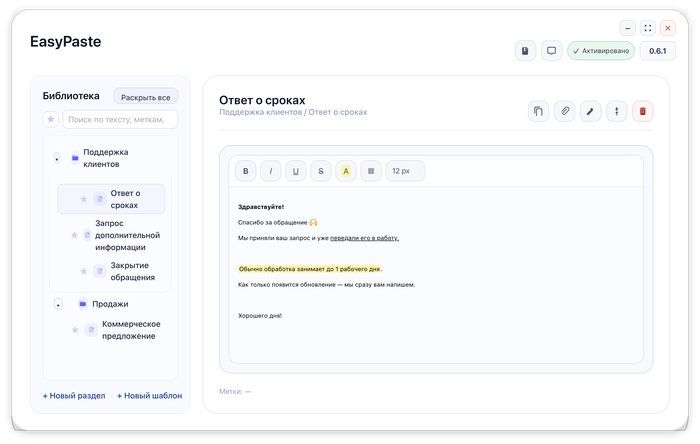
Task: Collapse the Поддержка клиентов folder
Action: (x=57, y=158)
